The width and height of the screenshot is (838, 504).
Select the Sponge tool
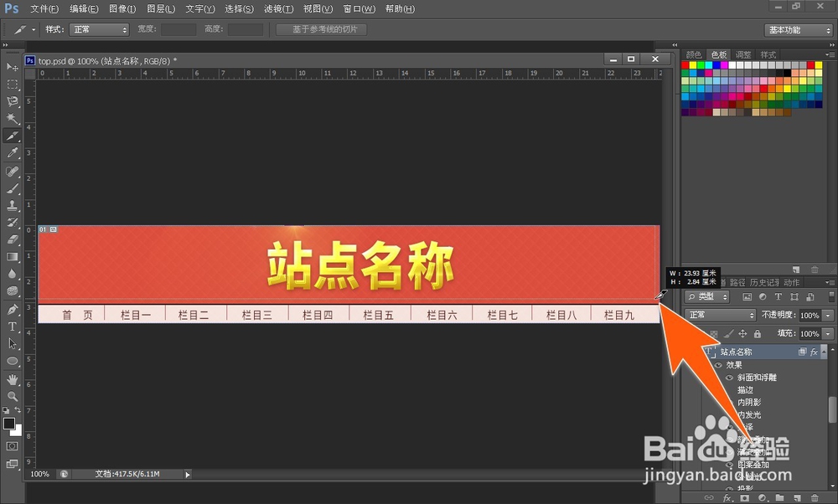pyautogui.click(x=13, y=291)
